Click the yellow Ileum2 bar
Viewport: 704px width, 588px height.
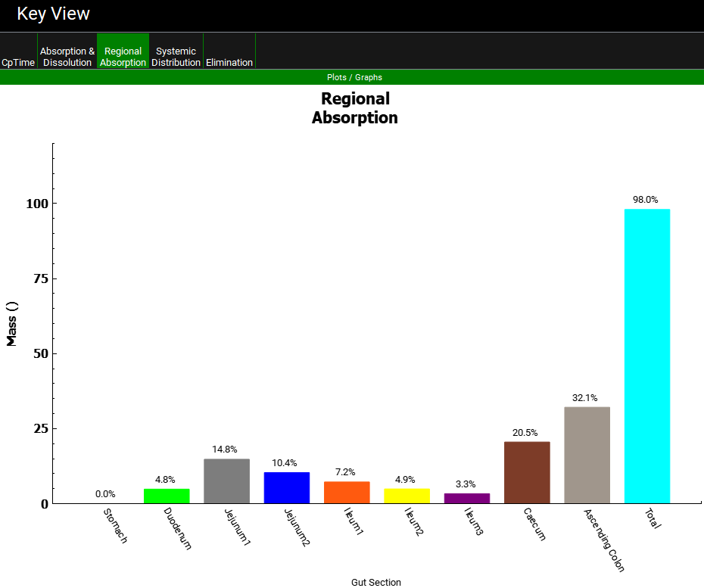(407, 496)
